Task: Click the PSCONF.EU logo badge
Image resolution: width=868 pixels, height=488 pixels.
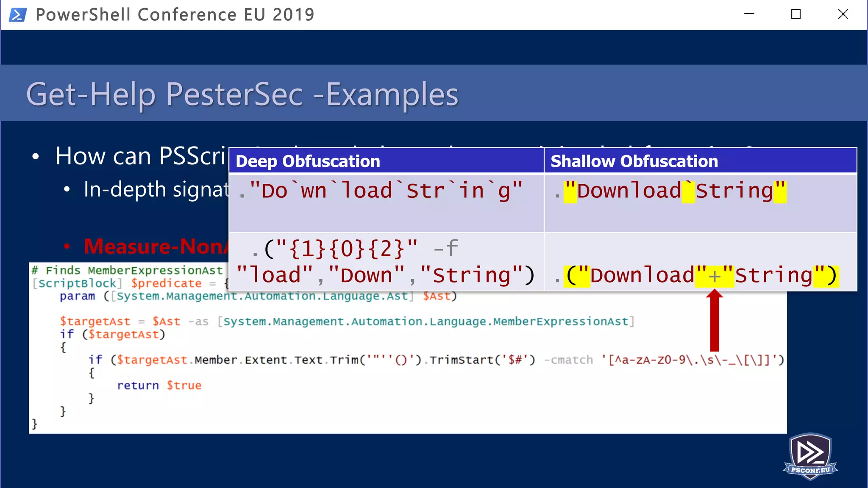Action: coord(810,457)
